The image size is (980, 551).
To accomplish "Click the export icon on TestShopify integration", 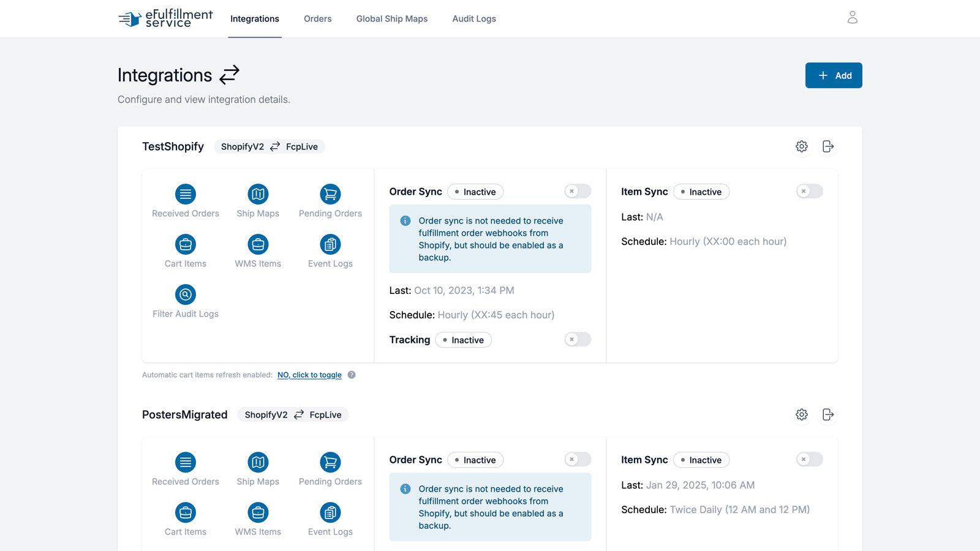I will 829,146.
